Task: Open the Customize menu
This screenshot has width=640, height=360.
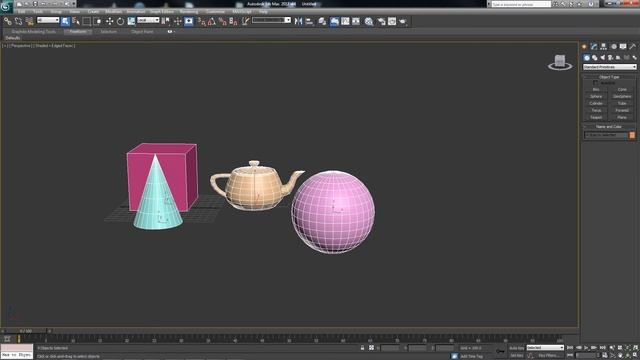Action: [x=215, y=11]
